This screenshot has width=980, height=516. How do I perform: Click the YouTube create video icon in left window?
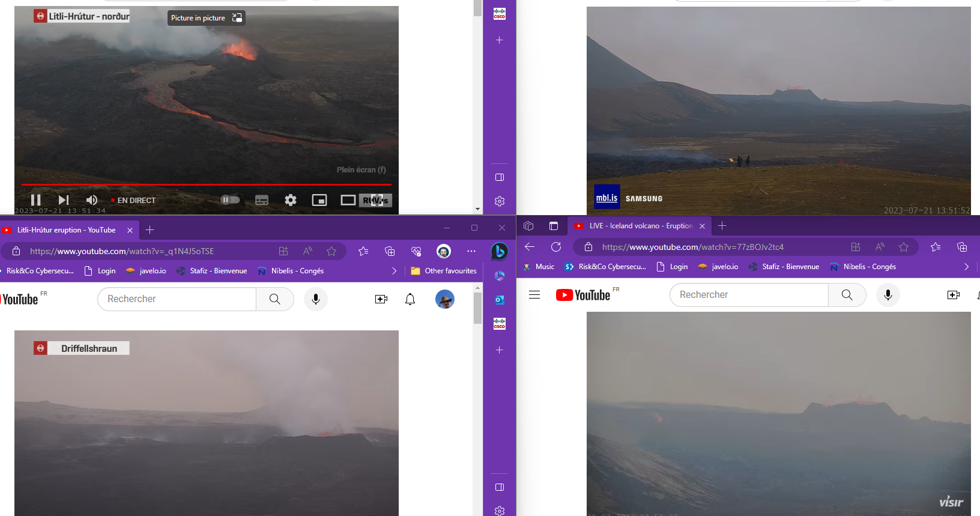pos(381,299)
